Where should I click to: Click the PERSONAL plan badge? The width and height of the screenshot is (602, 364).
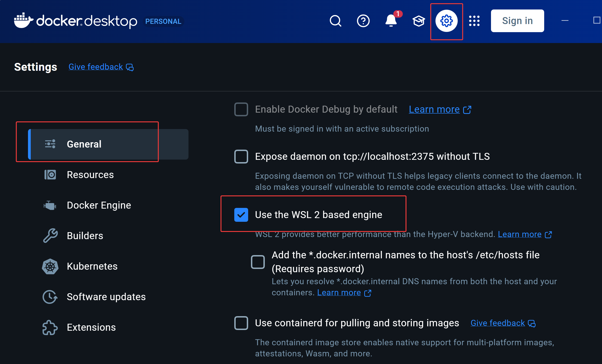163,21
